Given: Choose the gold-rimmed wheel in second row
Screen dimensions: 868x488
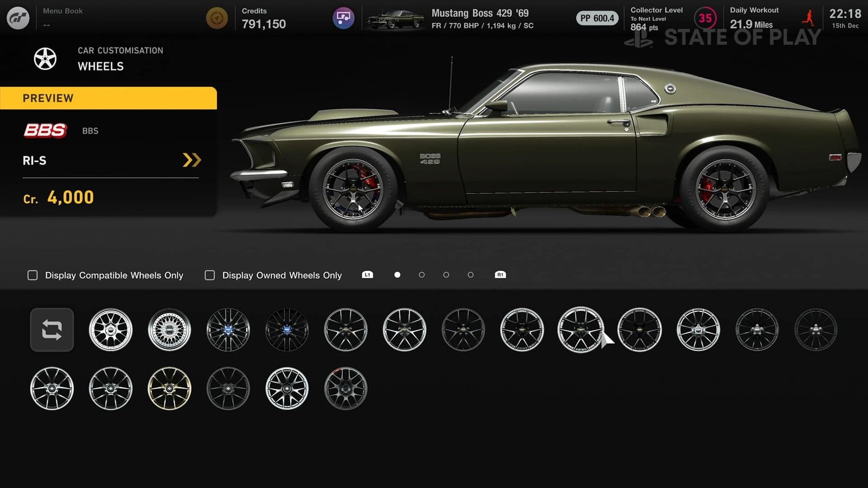Looking at the screenshot, I should click(169, 388).
